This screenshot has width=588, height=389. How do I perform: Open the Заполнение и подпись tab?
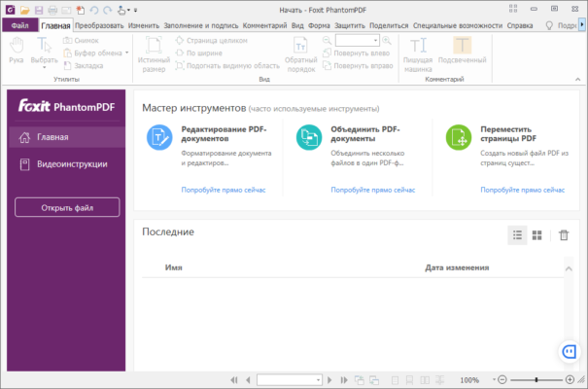tap(201, 25)
